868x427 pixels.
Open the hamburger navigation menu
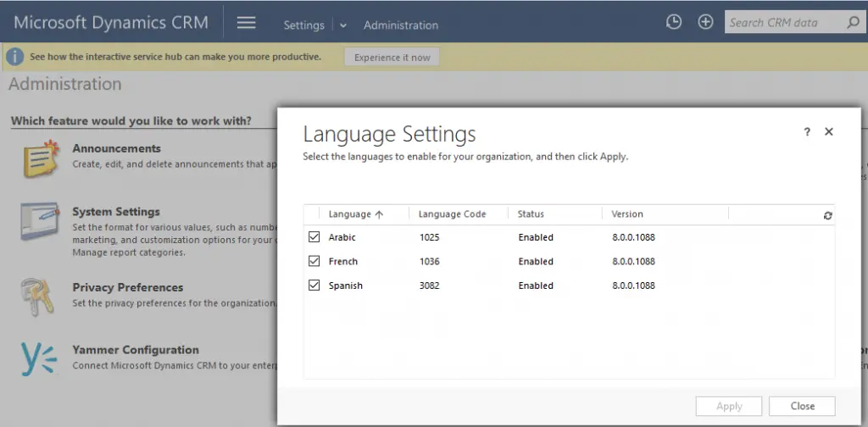tap(247, 23)
